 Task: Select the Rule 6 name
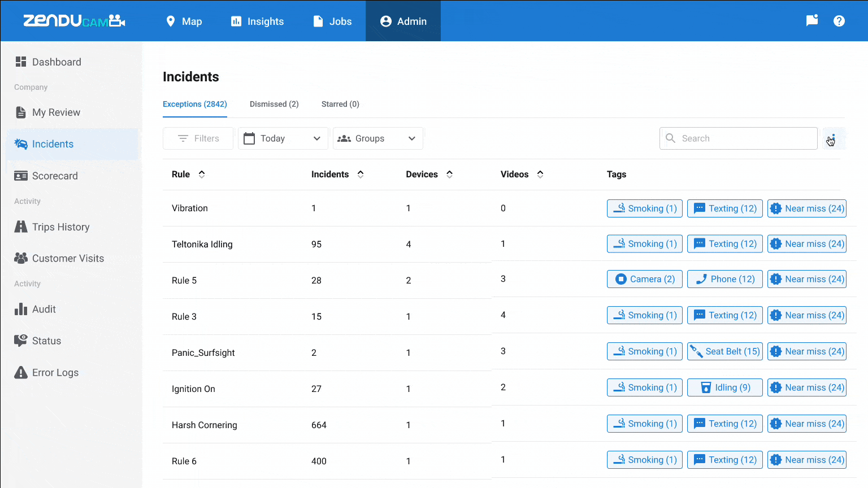point(184,461)
